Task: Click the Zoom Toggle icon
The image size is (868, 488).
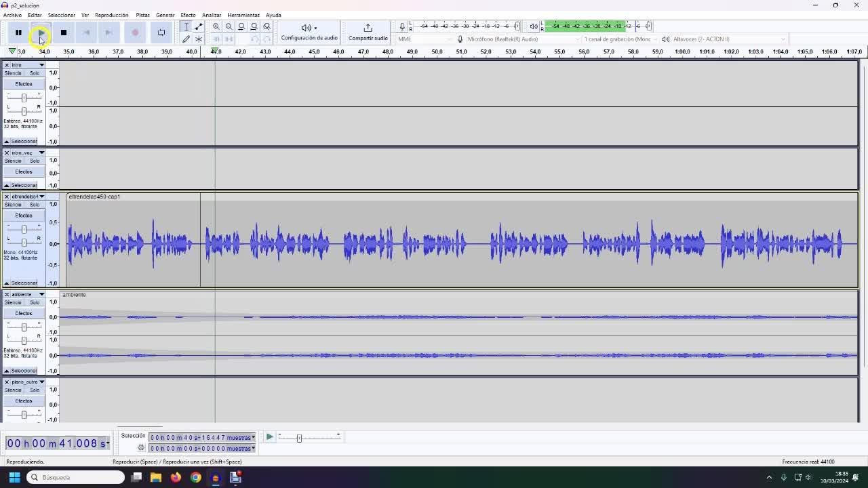Action: [267, 26]
